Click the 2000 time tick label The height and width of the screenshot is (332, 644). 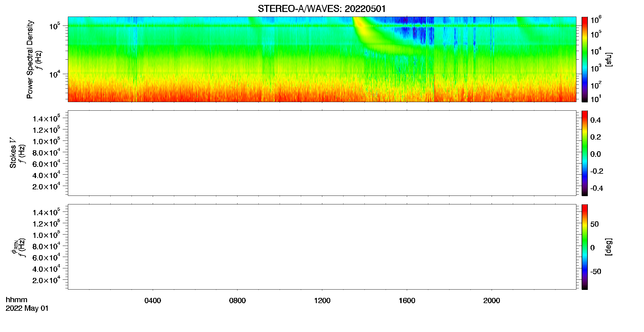492,301
